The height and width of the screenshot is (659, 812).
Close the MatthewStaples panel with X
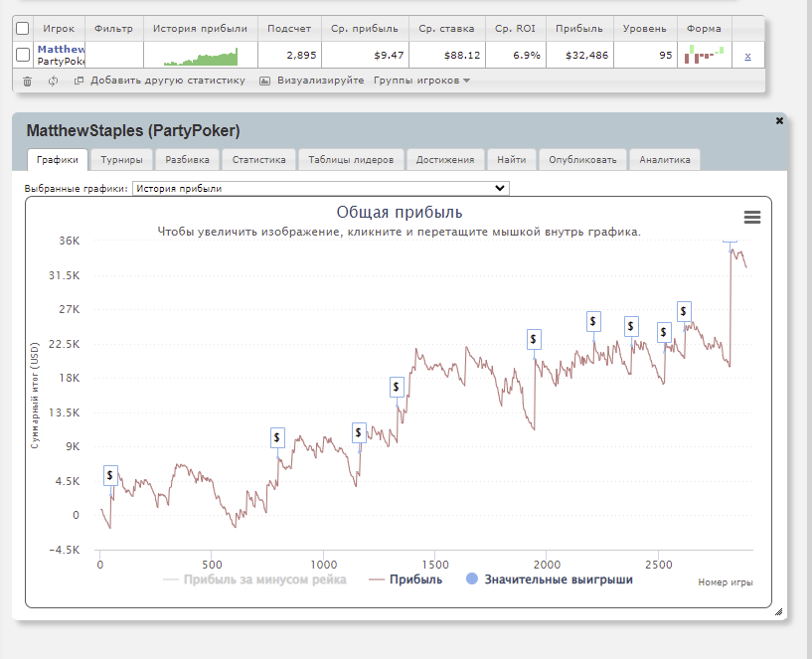click(779, 120)
